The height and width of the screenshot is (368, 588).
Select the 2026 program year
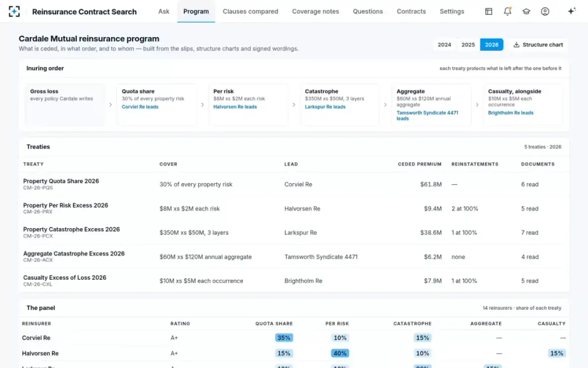(x=491, y=45)
